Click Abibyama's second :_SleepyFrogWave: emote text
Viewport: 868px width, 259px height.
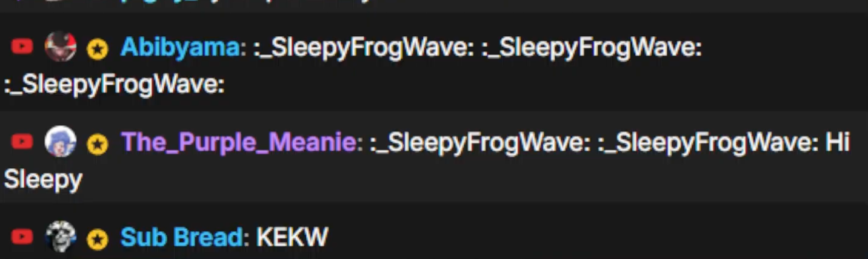pos(592,48)
